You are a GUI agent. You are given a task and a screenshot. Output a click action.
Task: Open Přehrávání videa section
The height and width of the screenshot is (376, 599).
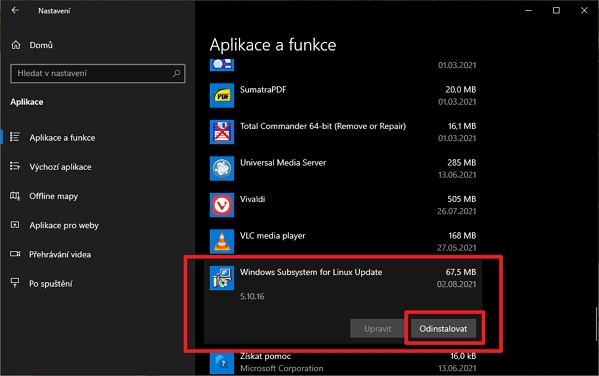(60, 254)
